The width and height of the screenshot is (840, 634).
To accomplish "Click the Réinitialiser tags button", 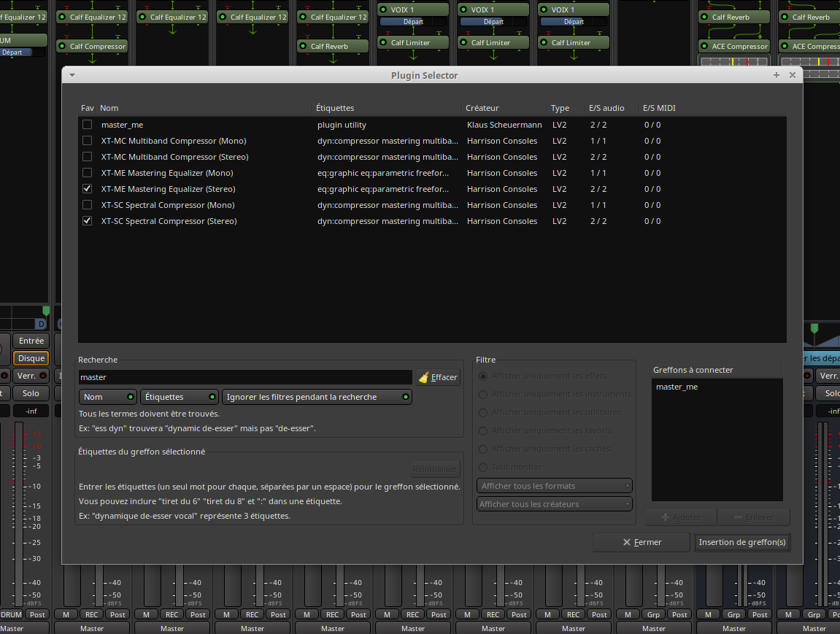I will (x=435, y=469).
